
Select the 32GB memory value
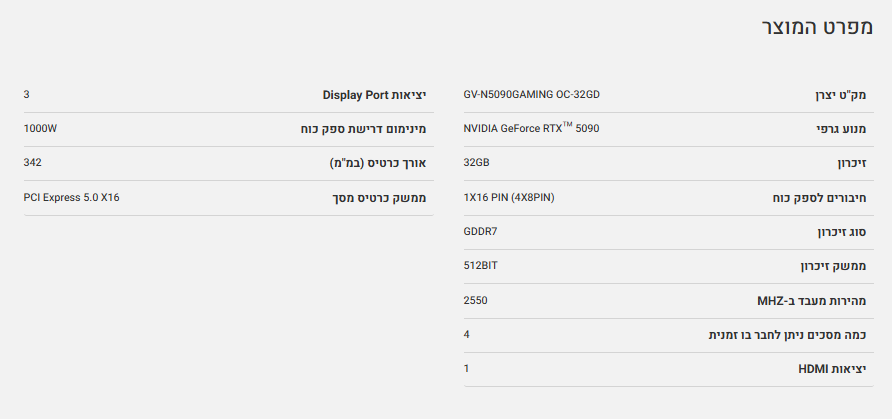(476, 162)
